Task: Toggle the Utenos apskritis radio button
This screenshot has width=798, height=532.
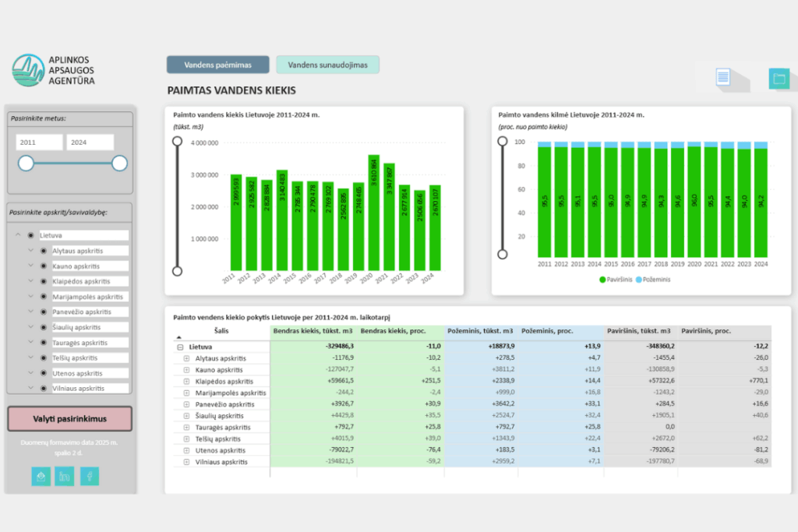Action: (43, 373)
